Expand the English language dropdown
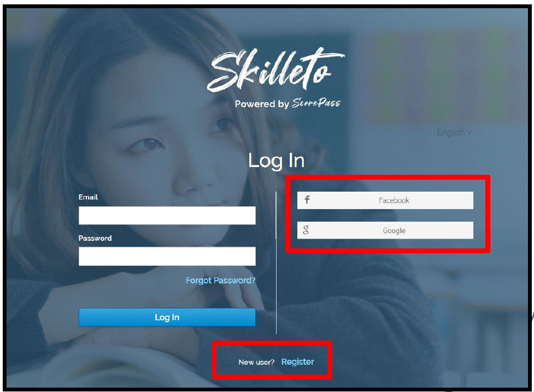The image size is (534, 392). point(454,132)
